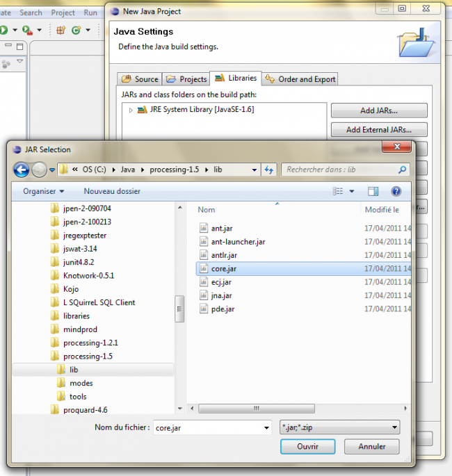Click the New Java Package toolbar icon

[60, 30]
